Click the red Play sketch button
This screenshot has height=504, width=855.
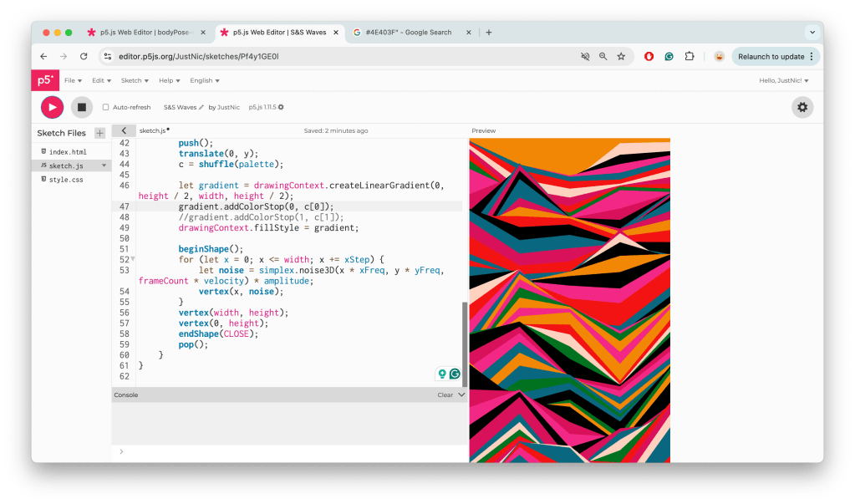pyautogui.click(x=52, y=107)
